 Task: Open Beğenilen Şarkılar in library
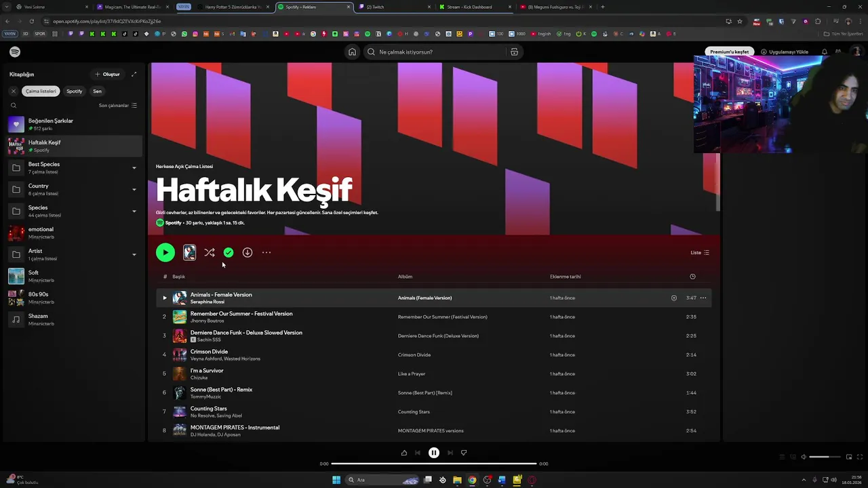tap(75, 124)
